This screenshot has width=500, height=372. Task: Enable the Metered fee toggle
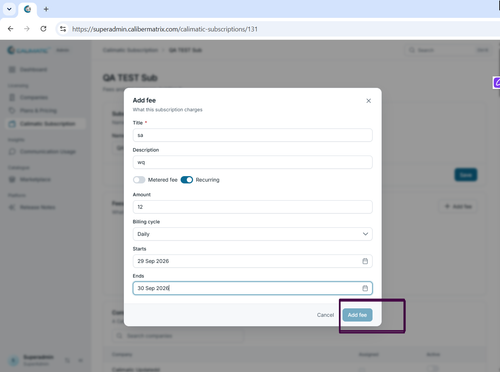pos(139,180)
